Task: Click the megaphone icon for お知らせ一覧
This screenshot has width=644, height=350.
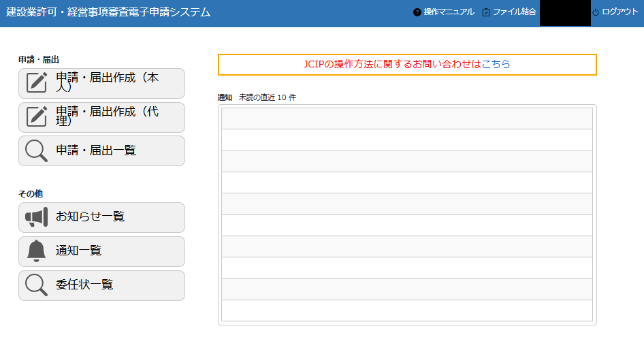Action: pos(37,217)
